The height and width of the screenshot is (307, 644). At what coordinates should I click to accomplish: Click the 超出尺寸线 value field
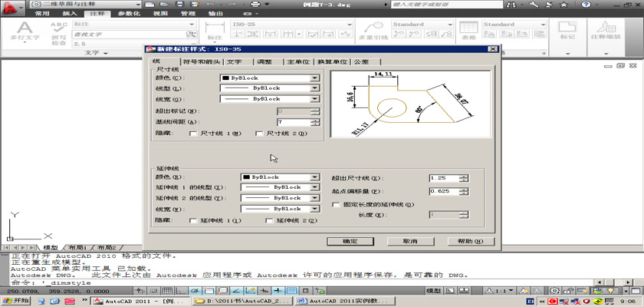(444, 178)
